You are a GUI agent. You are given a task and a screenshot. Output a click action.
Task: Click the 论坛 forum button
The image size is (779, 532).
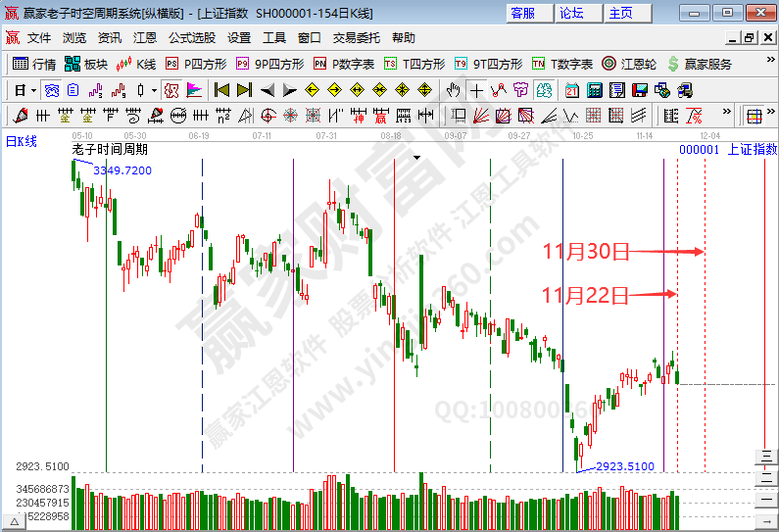click(574, 13)
